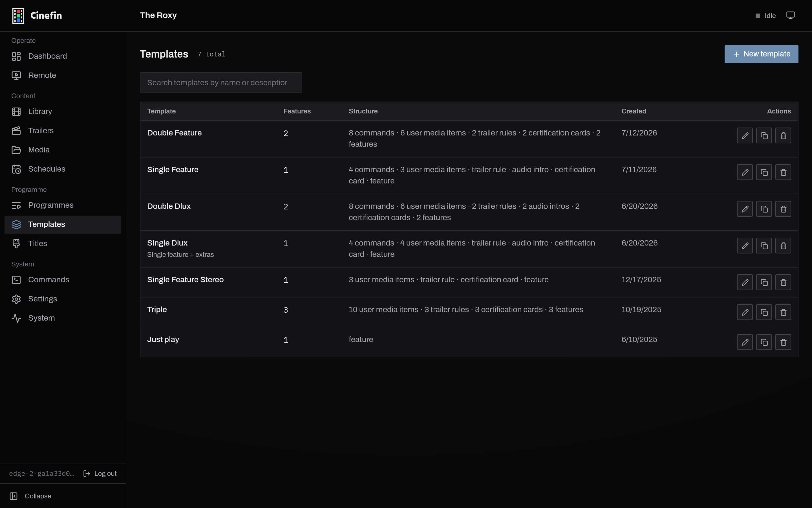This screenshot has width=812, height=508.
Task: Delete the Just play template
Action: pyautogui.click(x=783, y=342)
